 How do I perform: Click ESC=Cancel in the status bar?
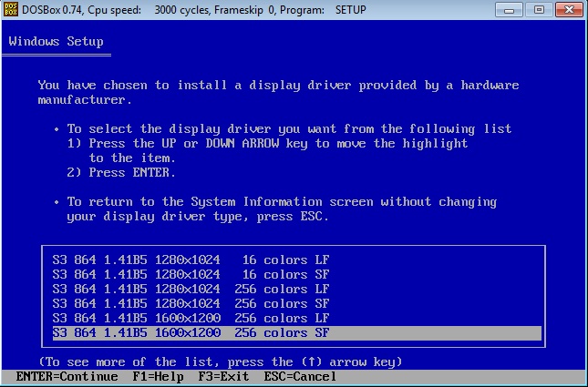(x=300, y=376)
